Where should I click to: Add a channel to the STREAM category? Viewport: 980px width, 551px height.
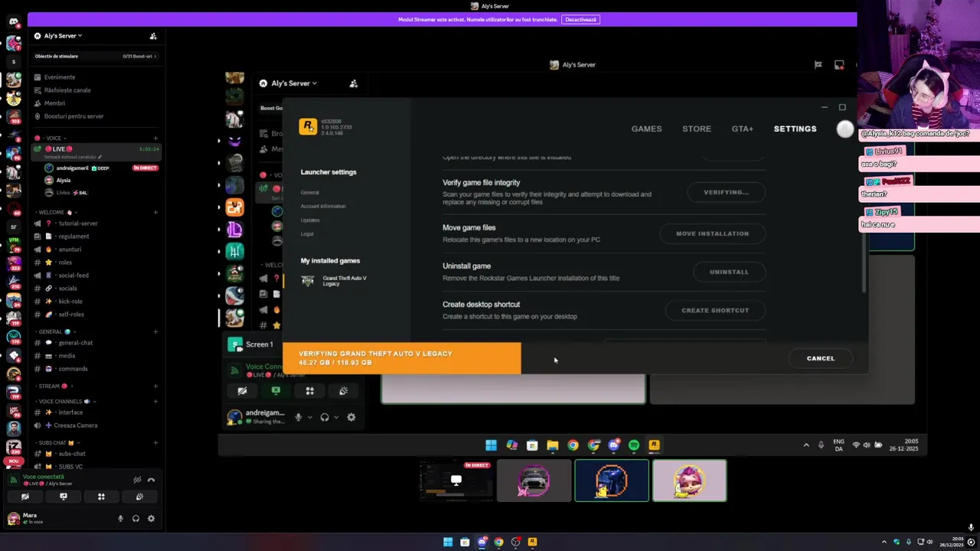[x=155, y=386]
